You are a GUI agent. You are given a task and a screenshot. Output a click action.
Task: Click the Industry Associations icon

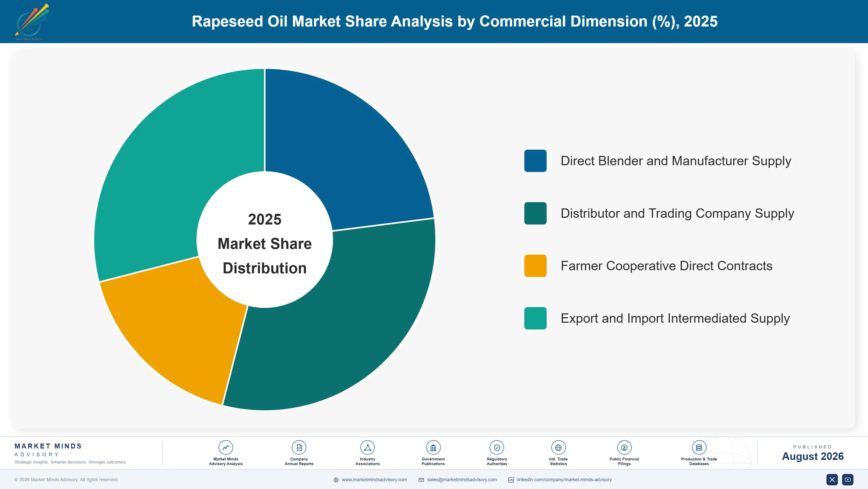click(367, 447)
